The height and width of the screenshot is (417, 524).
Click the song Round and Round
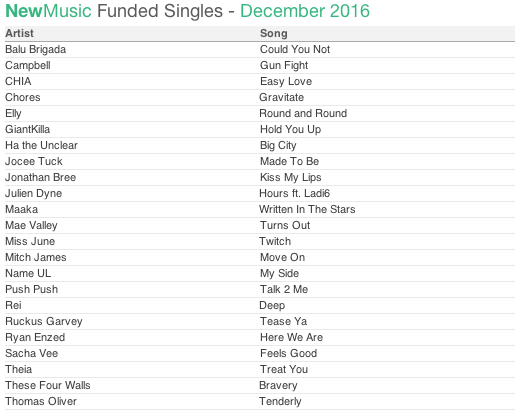303,114
